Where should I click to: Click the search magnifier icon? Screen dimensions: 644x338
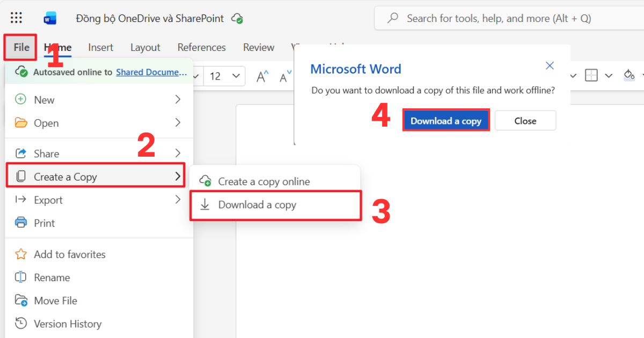(392, 18)
